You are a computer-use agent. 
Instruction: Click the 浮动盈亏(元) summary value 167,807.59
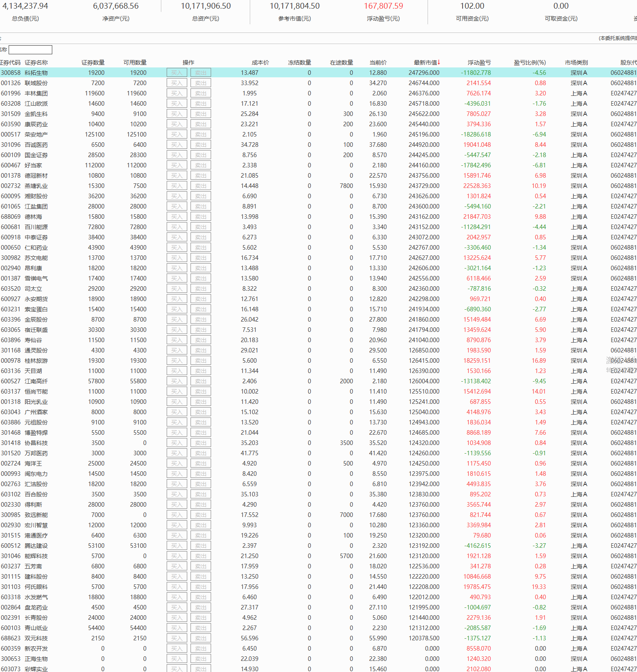[383, 6]
